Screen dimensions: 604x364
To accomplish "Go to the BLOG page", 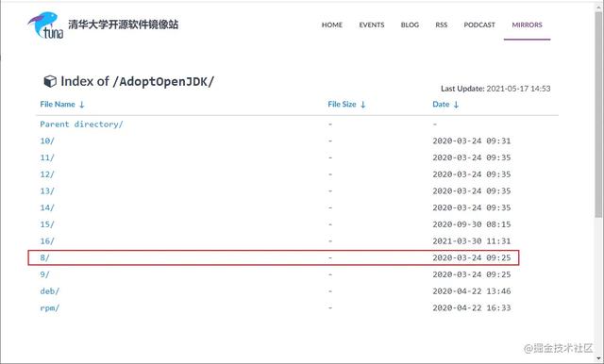I will [x=410, y=25].
